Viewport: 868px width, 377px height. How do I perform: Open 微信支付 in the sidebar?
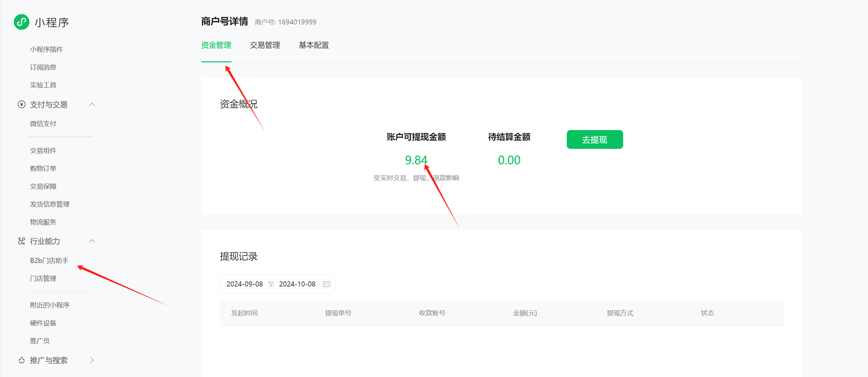point(43,123)
